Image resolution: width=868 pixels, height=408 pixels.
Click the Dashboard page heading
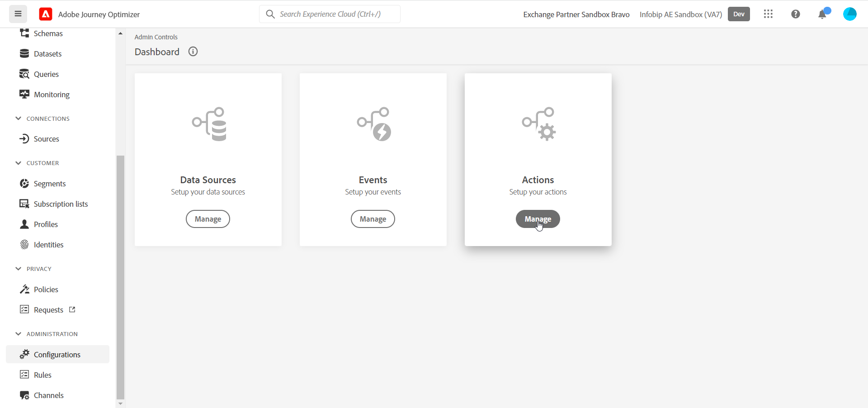click(x=157, y=52)
